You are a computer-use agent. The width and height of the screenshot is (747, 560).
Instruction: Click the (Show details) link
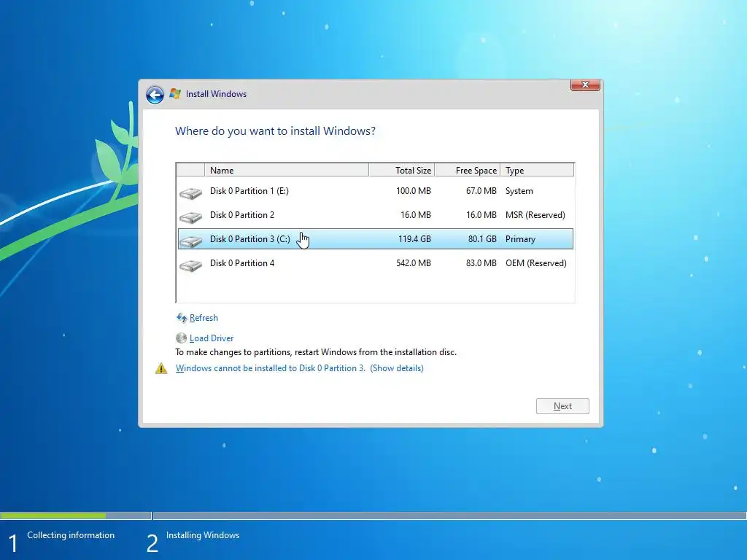click(x=397, y=368)
